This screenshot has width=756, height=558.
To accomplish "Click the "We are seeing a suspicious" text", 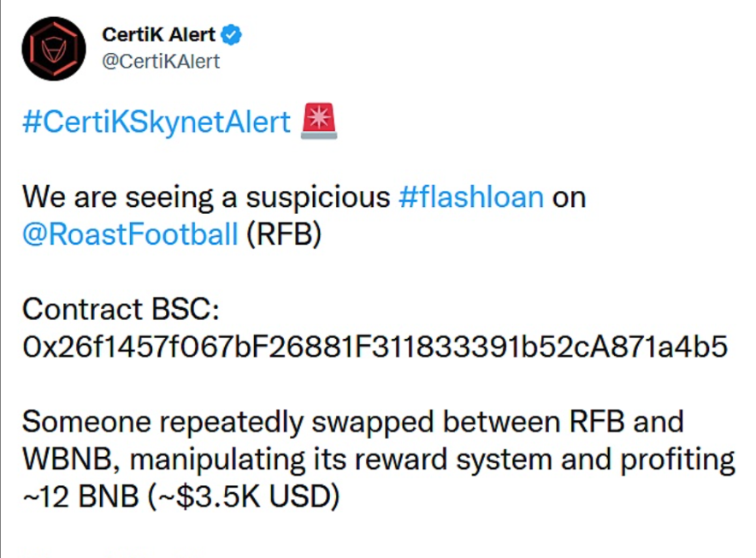I will (x=206, y=197).
